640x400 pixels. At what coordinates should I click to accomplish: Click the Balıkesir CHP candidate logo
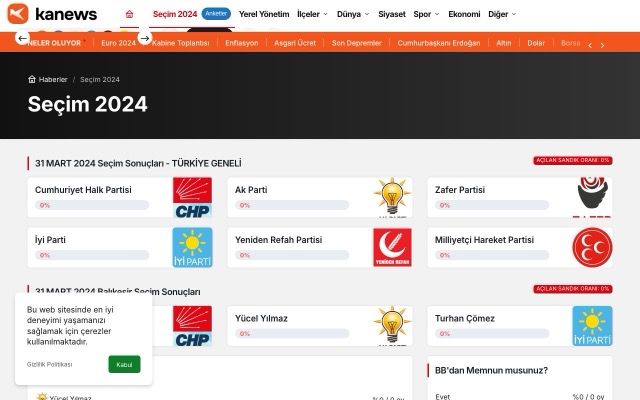coord(192,326)
